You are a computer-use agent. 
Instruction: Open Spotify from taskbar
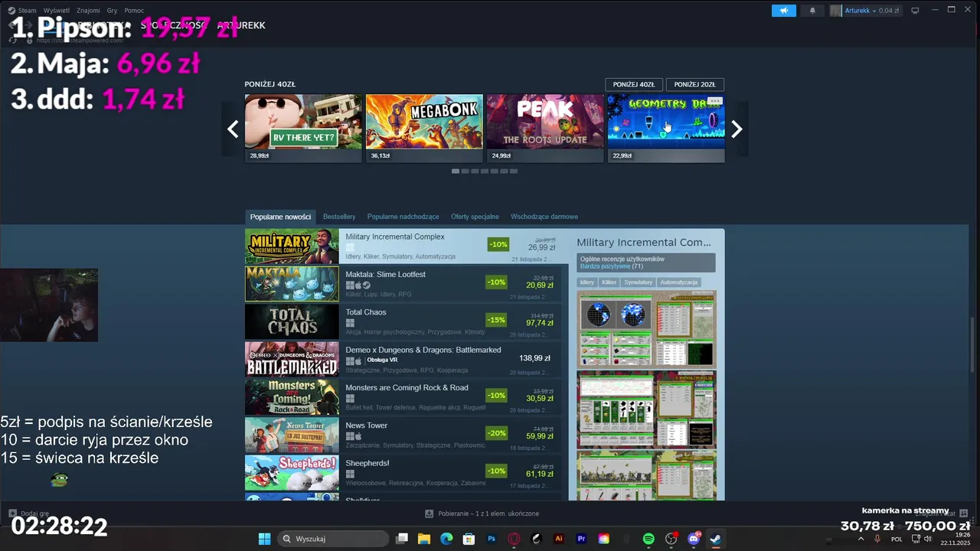pyautogui.click(x=648, y=539)
